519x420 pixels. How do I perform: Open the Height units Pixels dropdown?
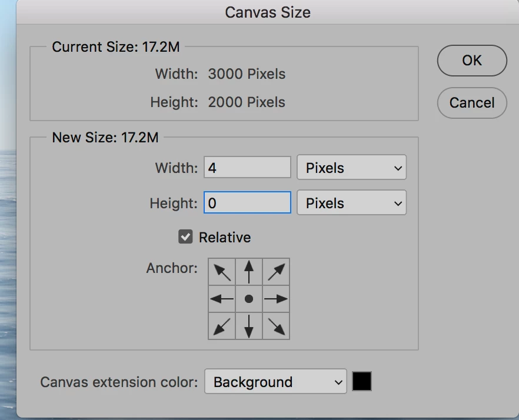pos(351,204)
